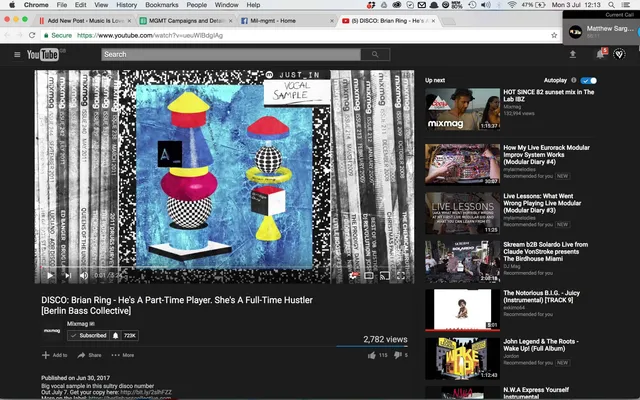This screenshot has width=640, height=400.
Task: Open the Mixmag channel name link
Action: (x=78, y=324)
